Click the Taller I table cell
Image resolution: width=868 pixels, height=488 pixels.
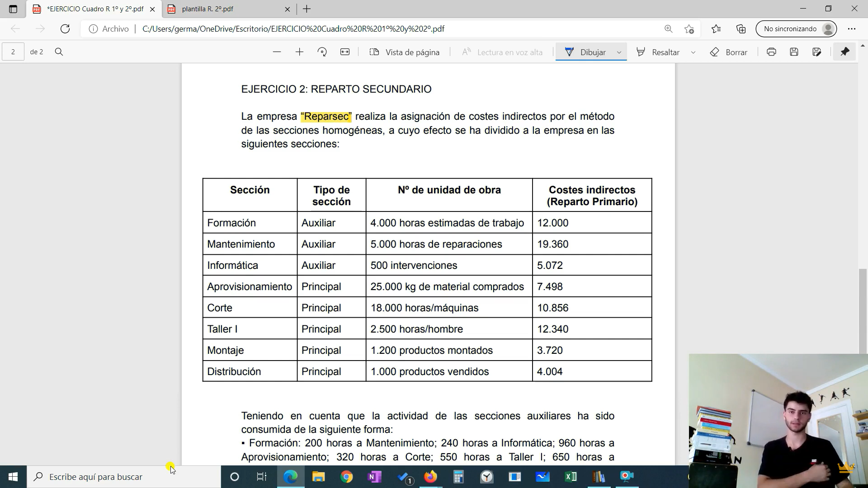pyautogui.click(x=250, y=329)
